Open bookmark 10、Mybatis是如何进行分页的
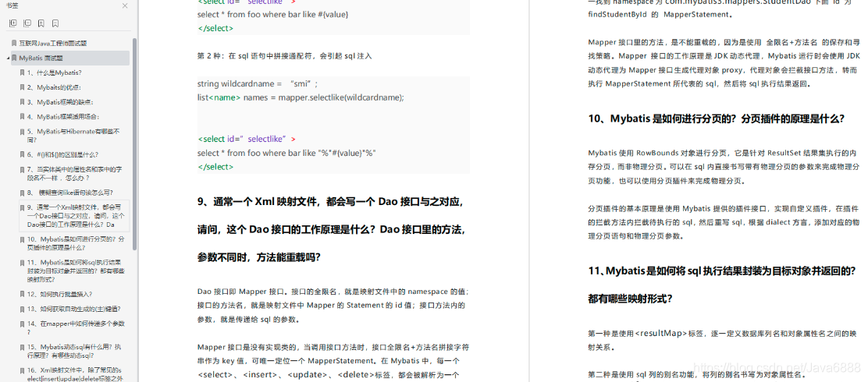The width and height of the screenshot is (868, 382). click(x=77, y=242)
